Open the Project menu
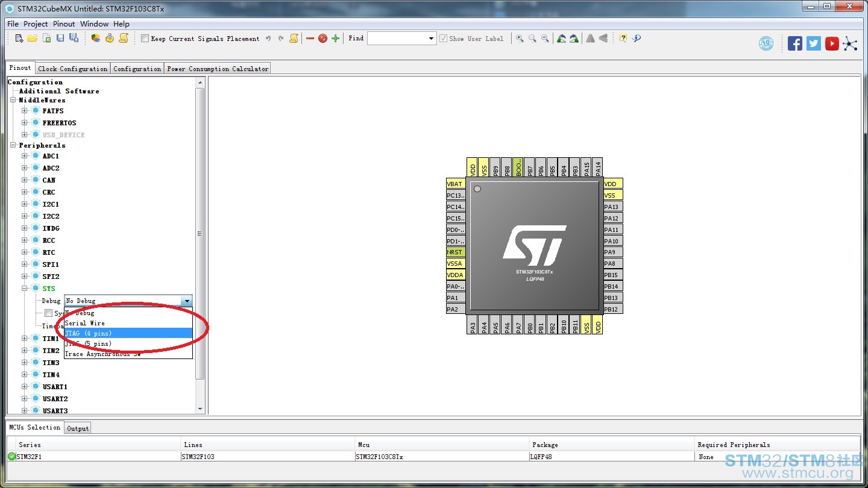868x488 pixels. 36,24
